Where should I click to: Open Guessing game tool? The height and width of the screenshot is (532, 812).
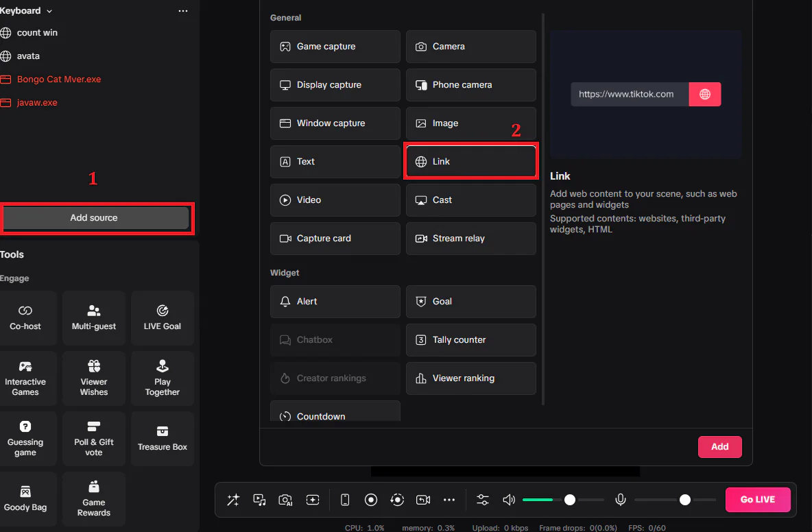(26, 438)
